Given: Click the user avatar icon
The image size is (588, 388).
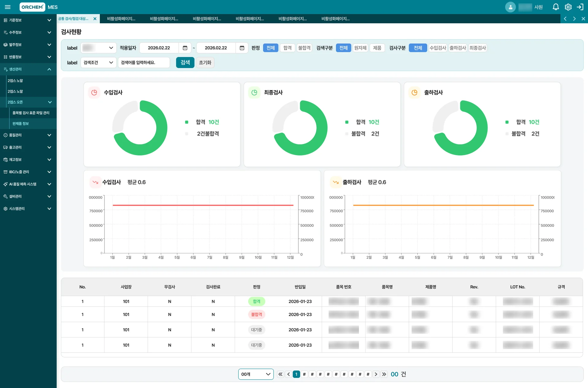Looking at the screenshot, I should (510, 7).
